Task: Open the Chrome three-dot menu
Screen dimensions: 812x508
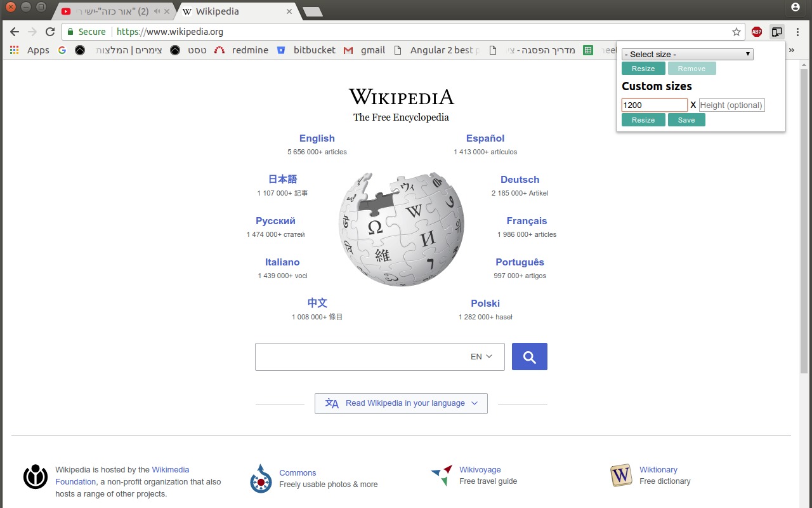Action: pos(797,32)
